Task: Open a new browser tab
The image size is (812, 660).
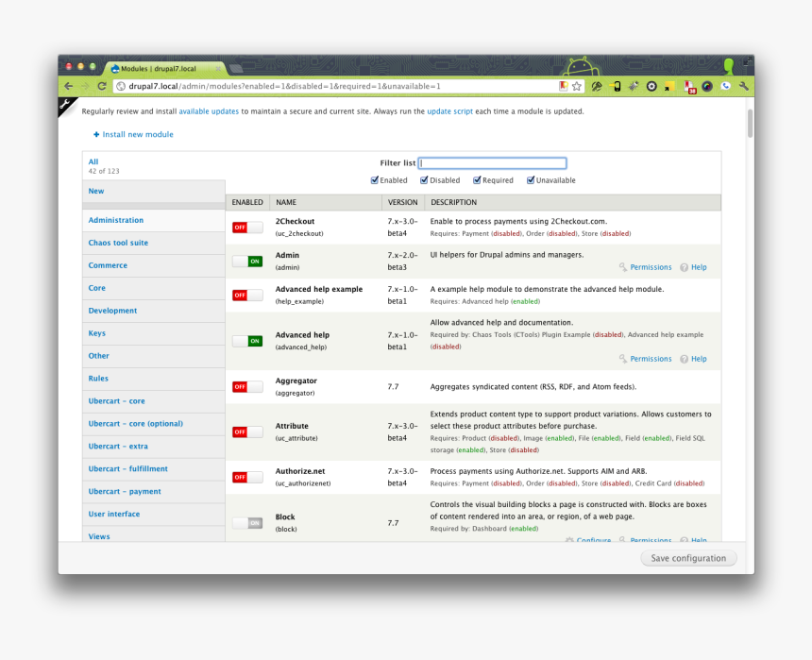Action: pyautogui.click(x=236, y=68)
